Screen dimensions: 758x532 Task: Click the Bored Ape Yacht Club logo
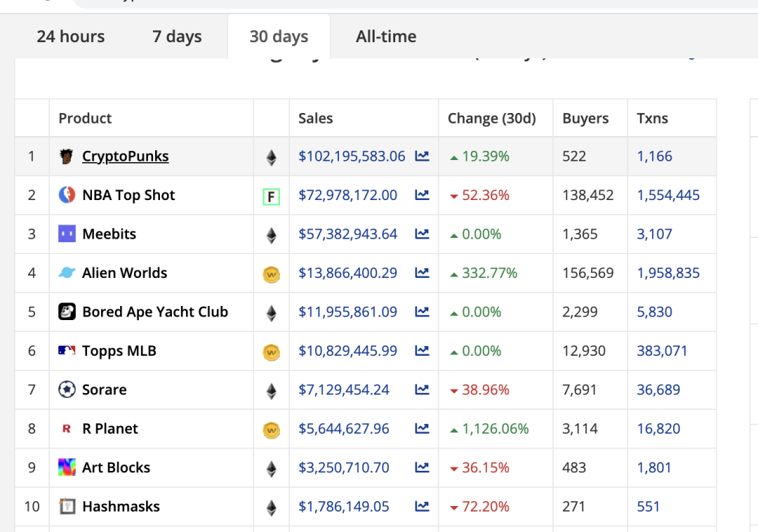[x=67, y=312]
